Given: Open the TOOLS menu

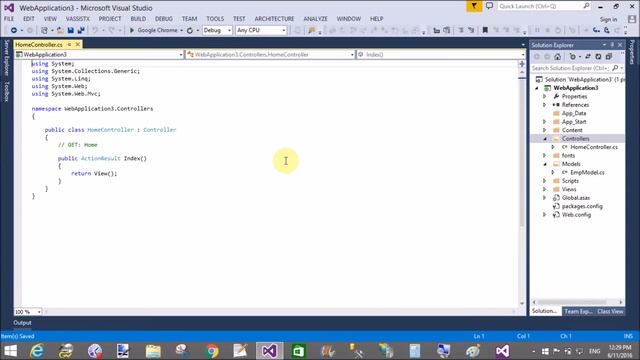Looking at the screenshot, I should coord(215,19).
